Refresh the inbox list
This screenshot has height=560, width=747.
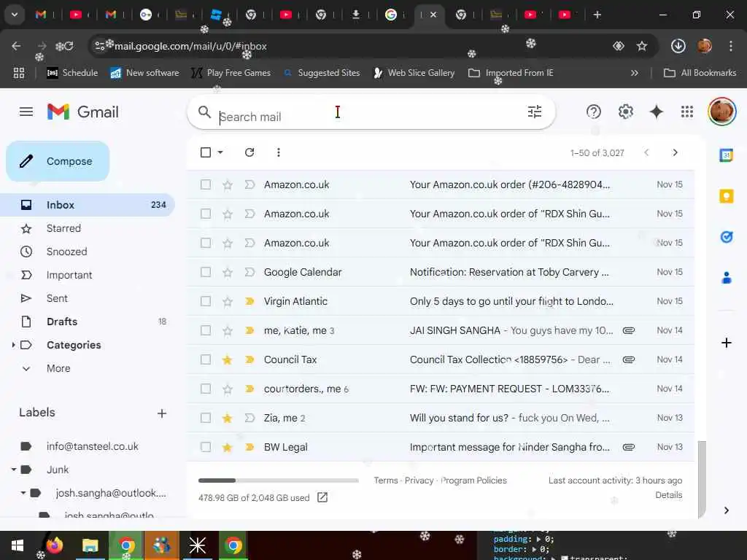coord(249,152)
